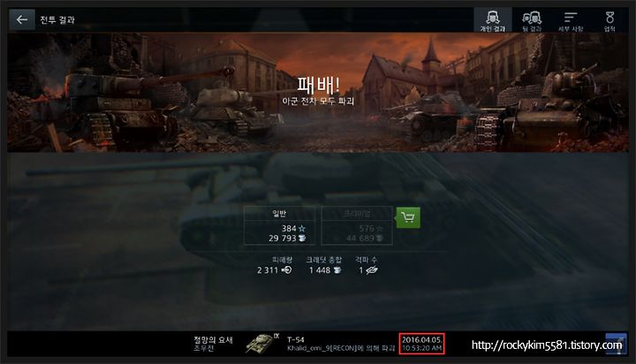Viewport: 636px width, 364px height.
Task: Click the damage dealt icon by 2 311
Action: [286, 269]
